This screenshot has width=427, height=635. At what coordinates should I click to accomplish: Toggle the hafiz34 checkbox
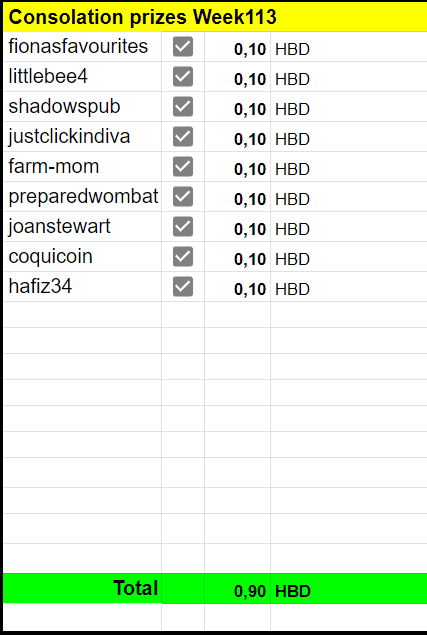[183, 287]
